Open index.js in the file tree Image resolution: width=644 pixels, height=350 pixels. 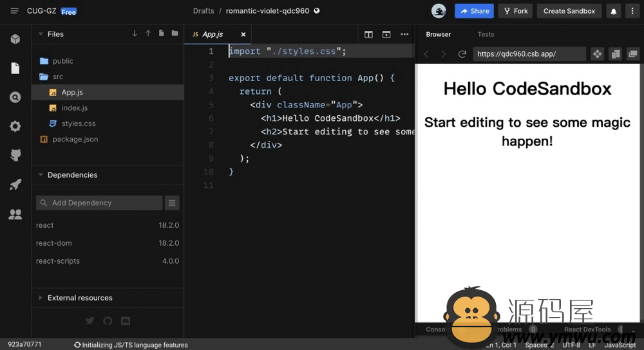(x=108, y=108)
